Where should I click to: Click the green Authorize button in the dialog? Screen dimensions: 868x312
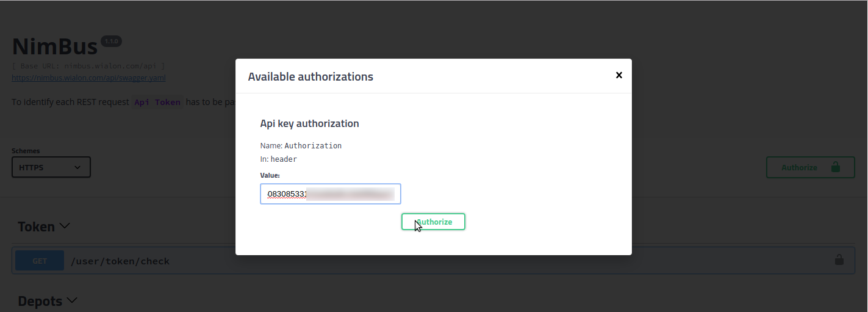(x=433, y=222)
